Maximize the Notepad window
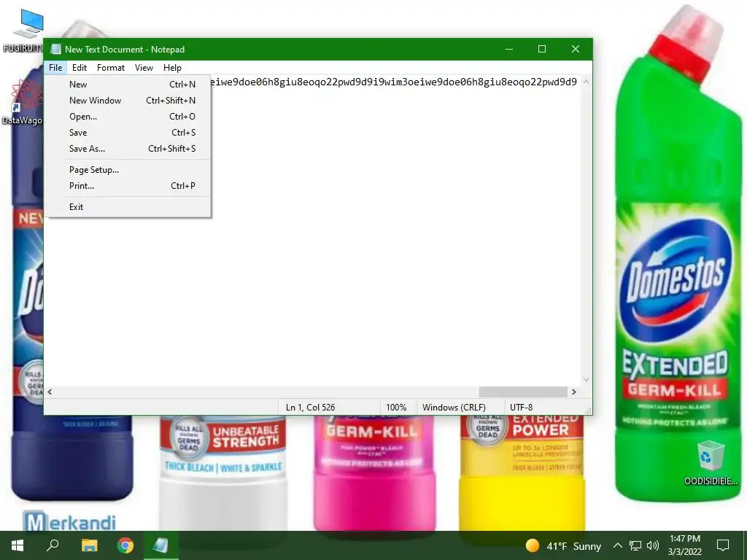The height and width of the screenshot is (560, 747). click(x=542, y=49)
